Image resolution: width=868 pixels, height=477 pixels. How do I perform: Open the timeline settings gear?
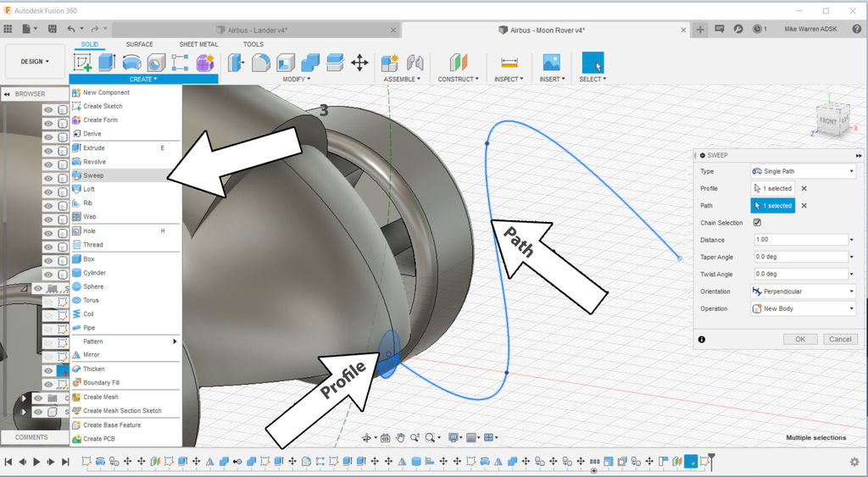tap(854, 461)
